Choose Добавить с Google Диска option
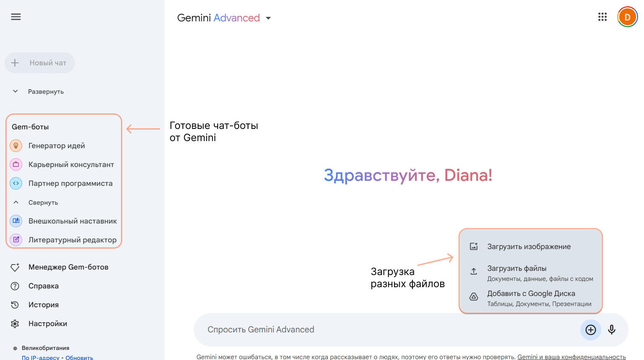 531,294
